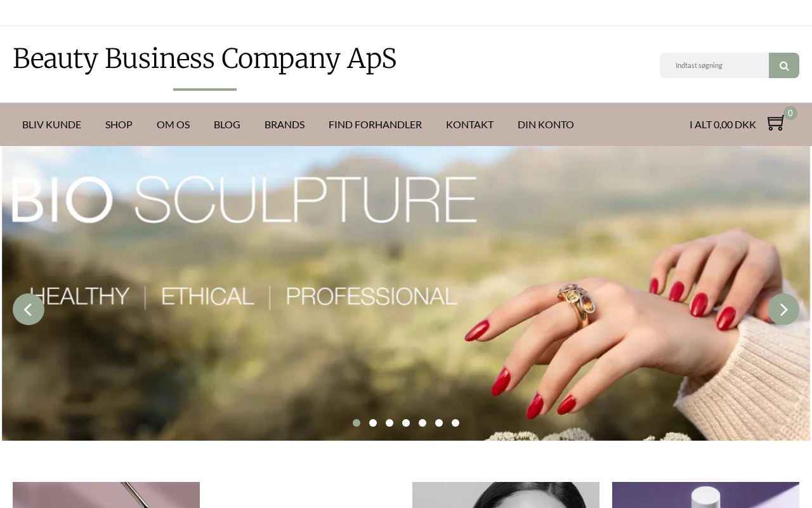Select the second carousel dot
This screenshot has height=508, width=812.
(373, 423)
